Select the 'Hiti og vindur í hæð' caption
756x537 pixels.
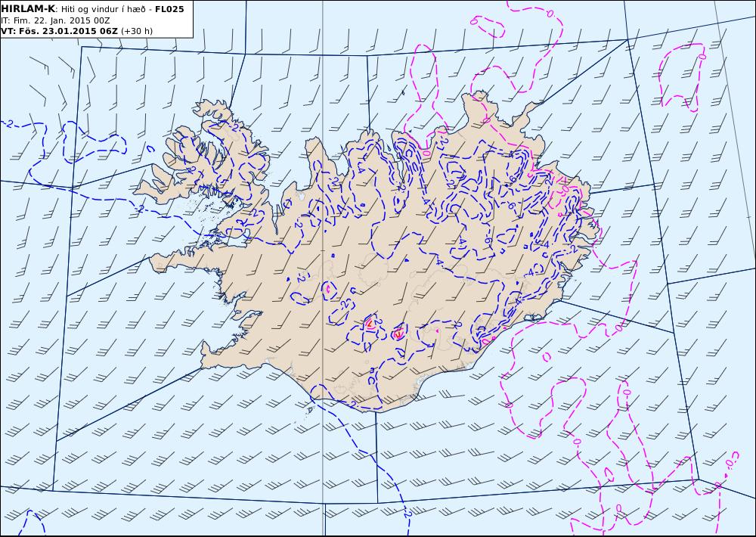pos(103,9)
